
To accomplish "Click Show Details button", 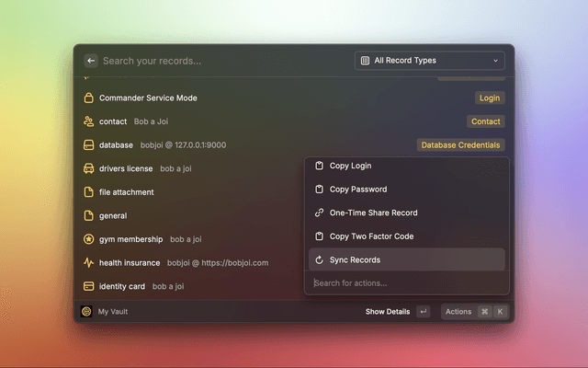I will point(388,312).
